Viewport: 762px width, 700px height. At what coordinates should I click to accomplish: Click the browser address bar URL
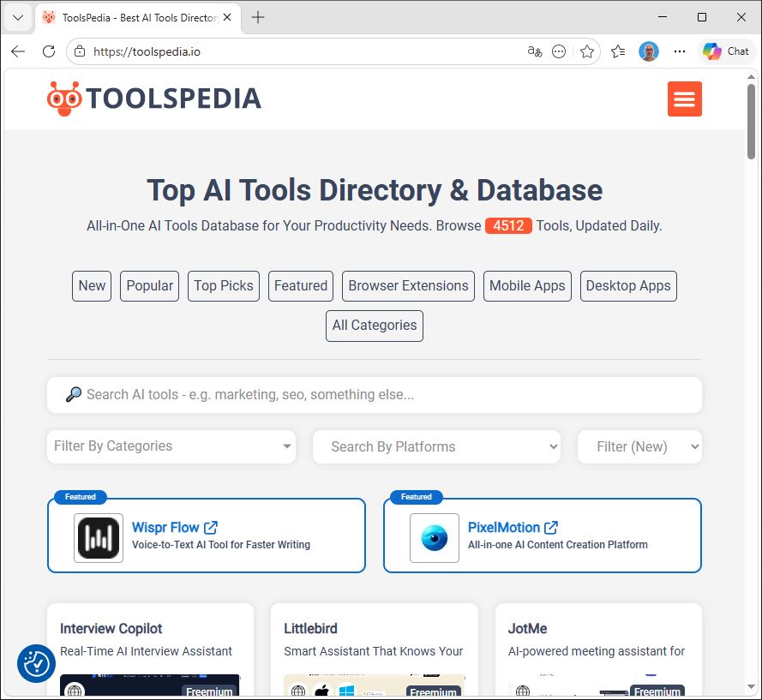(x=147, y=51)
